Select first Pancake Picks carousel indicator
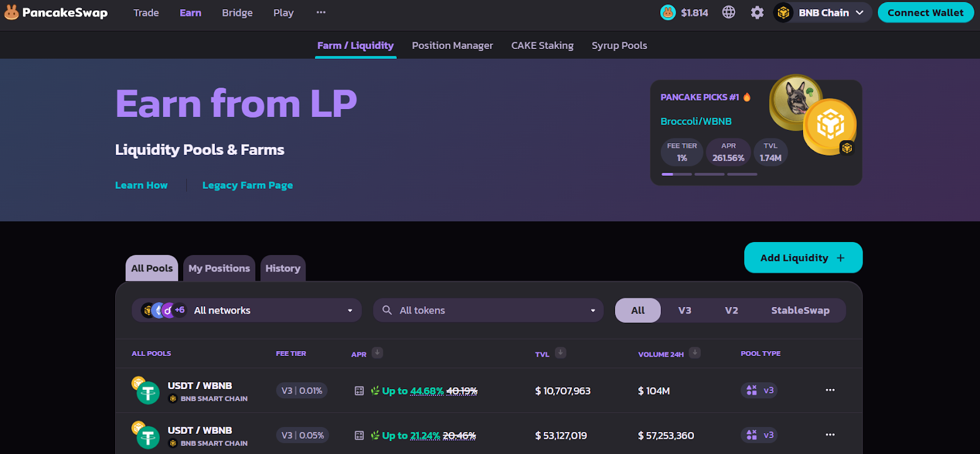The height and width of the screenshot is (454, 980). pyautogui.click(x=676, y=175)
